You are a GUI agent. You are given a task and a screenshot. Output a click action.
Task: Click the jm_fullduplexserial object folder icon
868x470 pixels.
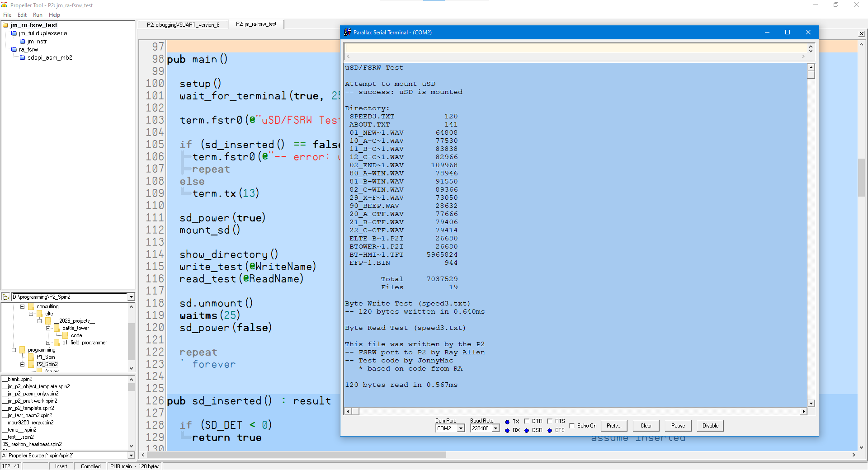coord(14,33)
